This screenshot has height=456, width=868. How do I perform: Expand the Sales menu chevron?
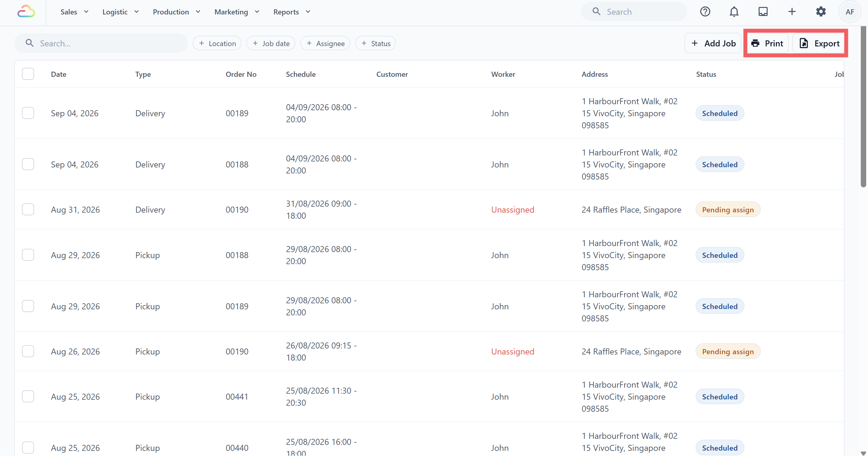click(86, 12)
